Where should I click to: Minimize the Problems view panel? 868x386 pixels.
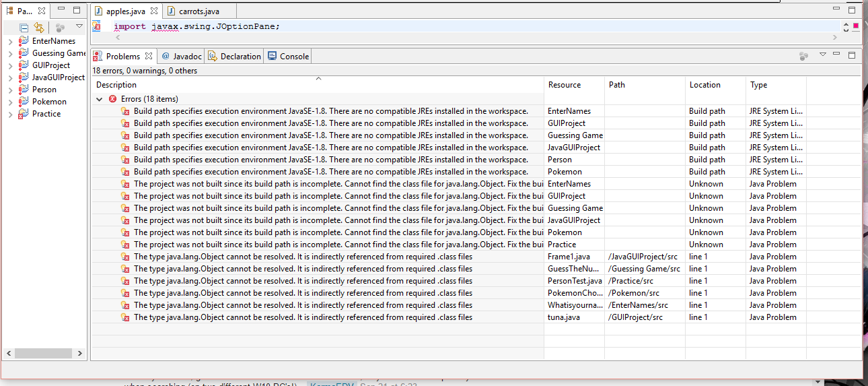click(x=836, y=54)
